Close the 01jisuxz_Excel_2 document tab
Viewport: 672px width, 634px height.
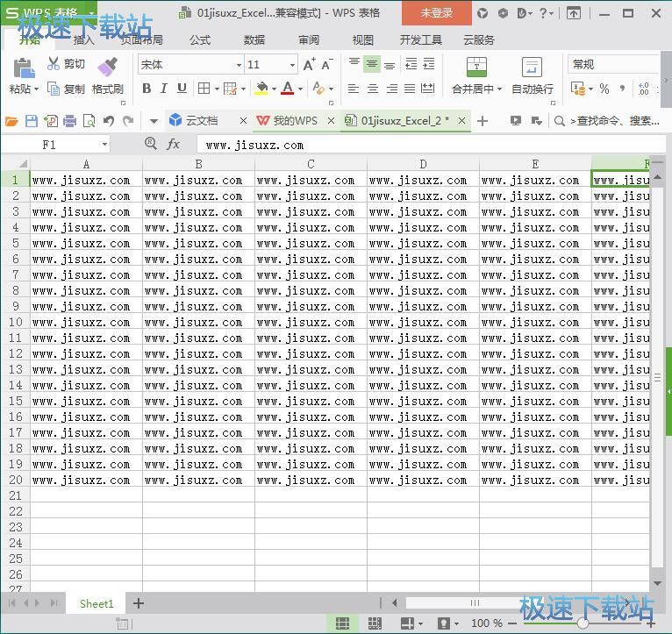tap(461, 121)
